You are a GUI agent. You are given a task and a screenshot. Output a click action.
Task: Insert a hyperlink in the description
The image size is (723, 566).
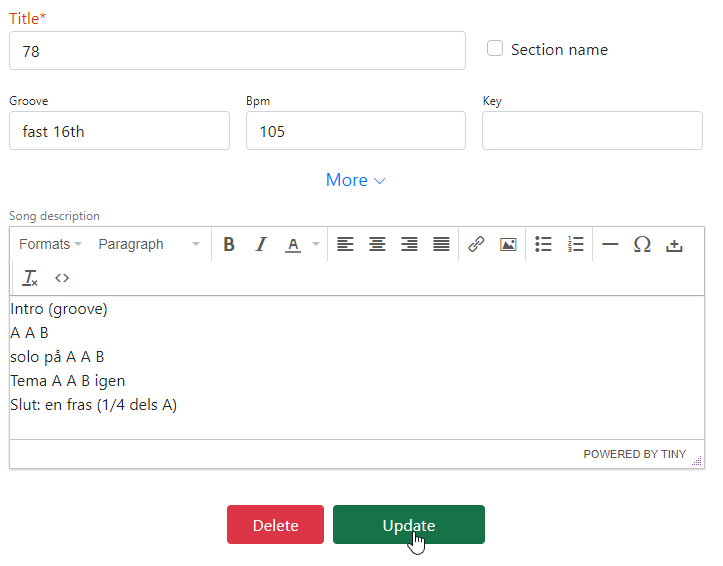(x=476, y=244)
